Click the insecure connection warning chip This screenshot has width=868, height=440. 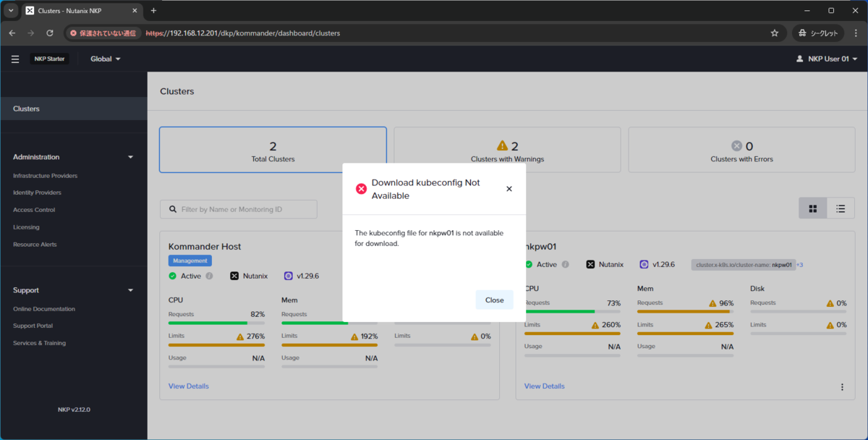103,33
